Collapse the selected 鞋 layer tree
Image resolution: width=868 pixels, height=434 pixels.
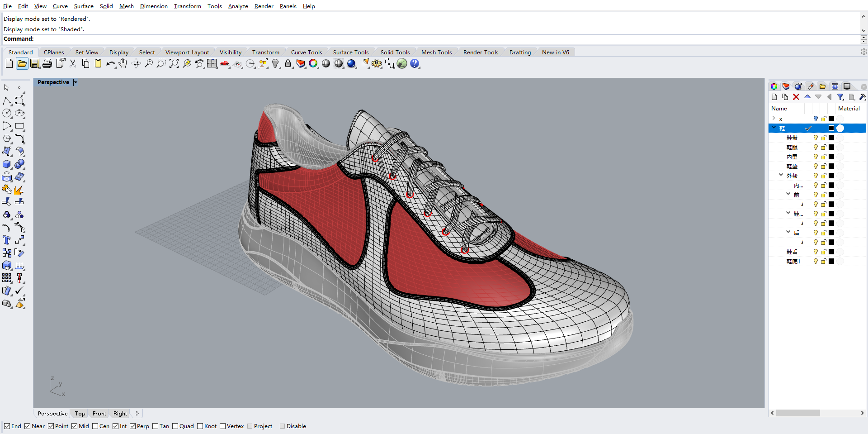pos(774,128)
